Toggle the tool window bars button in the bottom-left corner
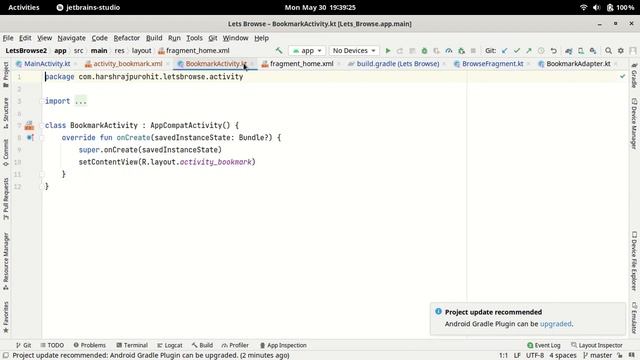The height and width of the screenshot is (360, 640). 6,356
